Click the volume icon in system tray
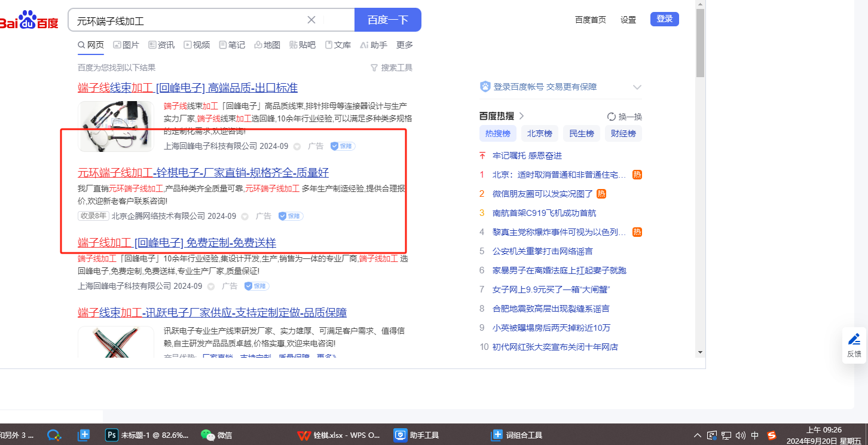The image size is (868, 445). click(741, 435)
